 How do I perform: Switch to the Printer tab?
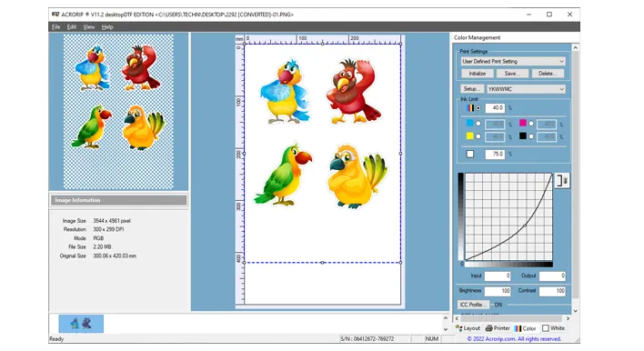point(498,328)
